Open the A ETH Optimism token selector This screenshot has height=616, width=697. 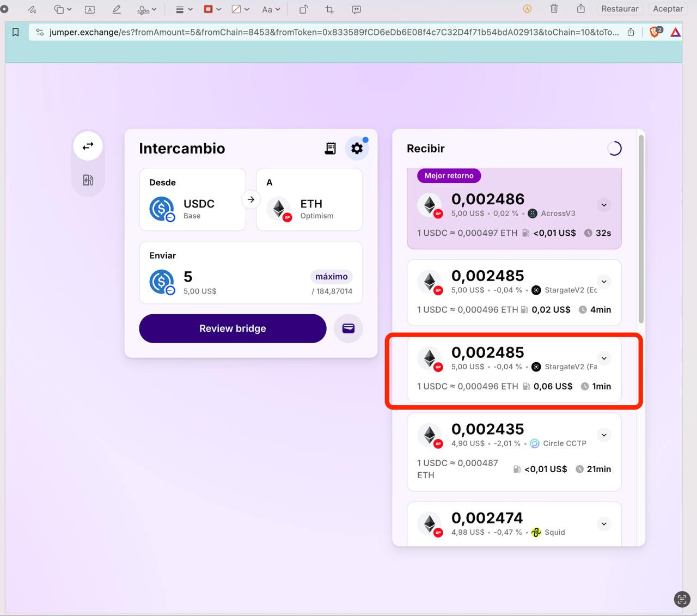[309, 199]
